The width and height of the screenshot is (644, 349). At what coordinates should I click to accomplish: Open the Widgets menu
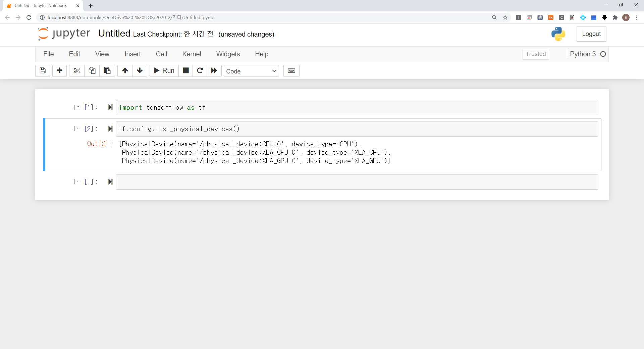tap(228, 54)
